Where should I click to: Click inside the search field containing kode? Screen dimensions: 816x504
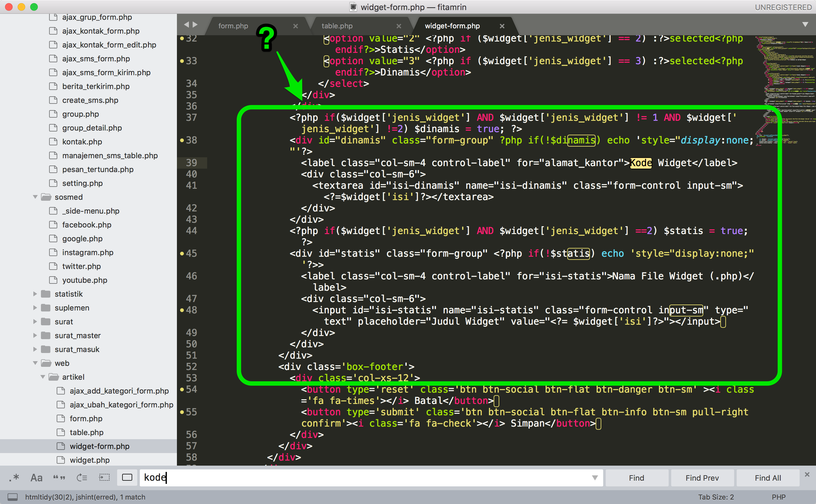pyautogui.click(x=233, y=478)
